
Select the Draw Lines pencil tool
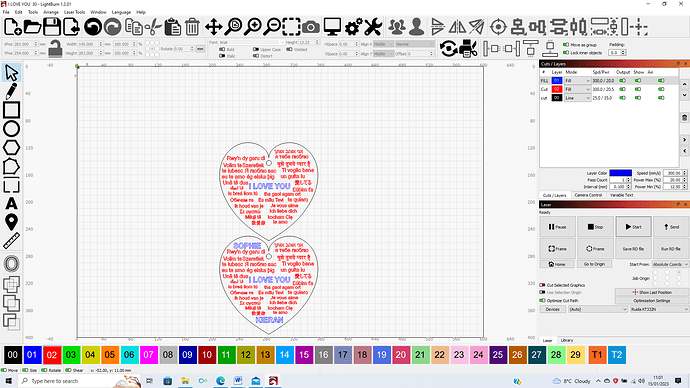pos(11,91)
